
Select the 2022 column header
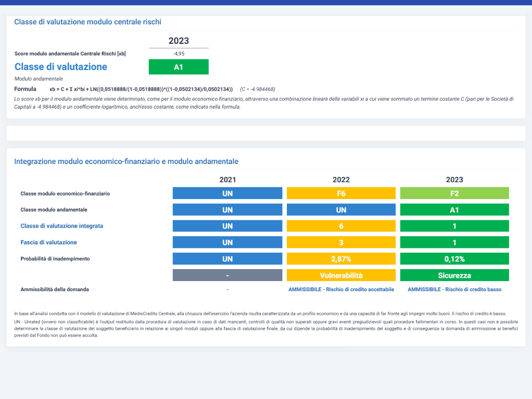[x=341, y=180]
